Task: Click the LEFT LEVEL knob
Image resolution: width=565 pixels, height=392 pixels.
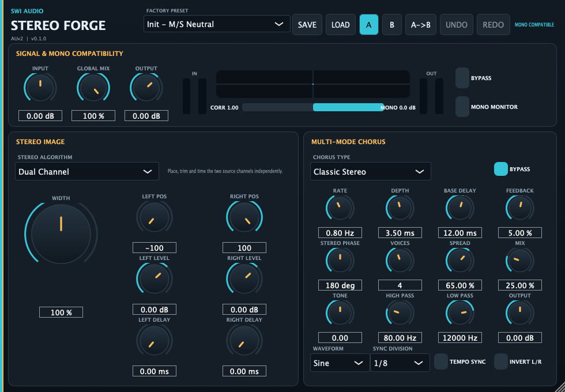Action: pos(155,279)
